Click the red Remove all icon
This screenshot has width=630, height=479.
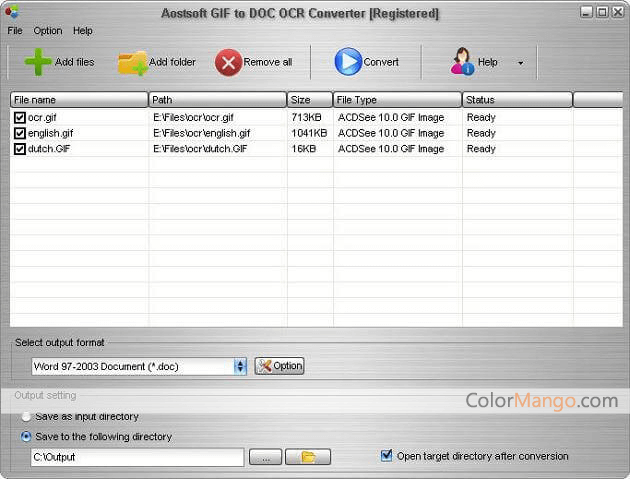pos(228,63)
